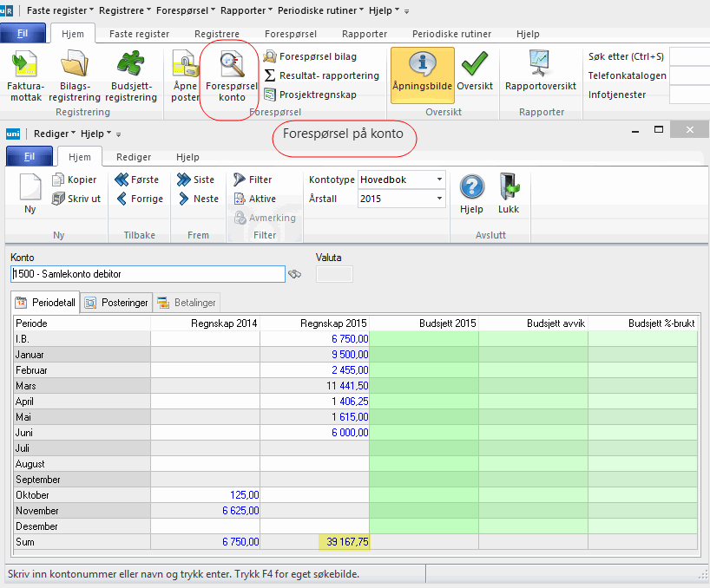Click the Lukk exit door icon
Image resolution: width=710 pixels, height=588 pixels.
tap(508, 188)
